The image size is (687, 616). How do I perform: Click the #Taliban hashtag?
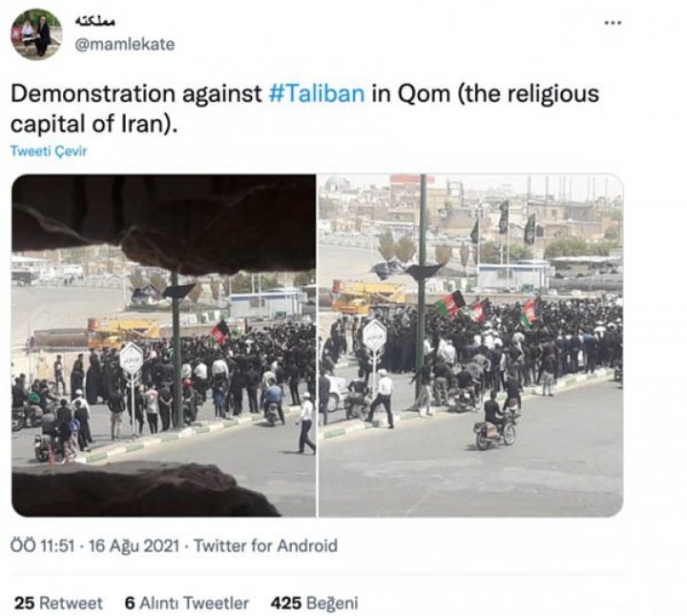point(317,93)
